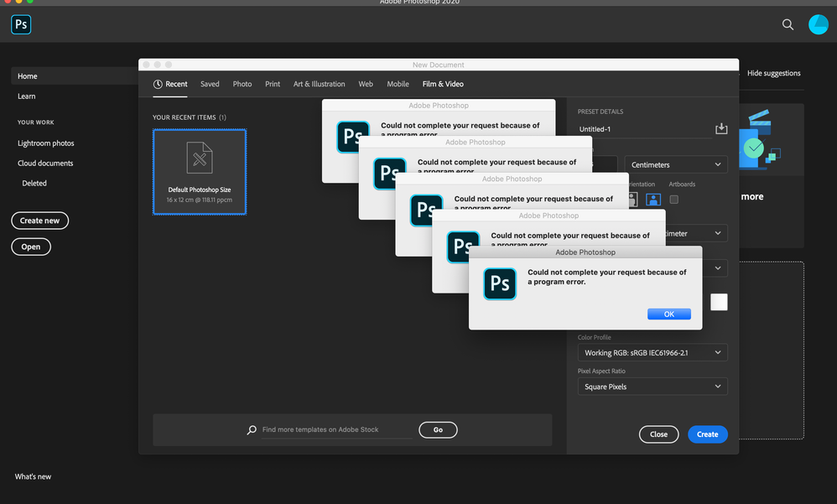Enable the Artboards checkbox
The width and height of the screenshot is (837, 504).
click(674, 200)
